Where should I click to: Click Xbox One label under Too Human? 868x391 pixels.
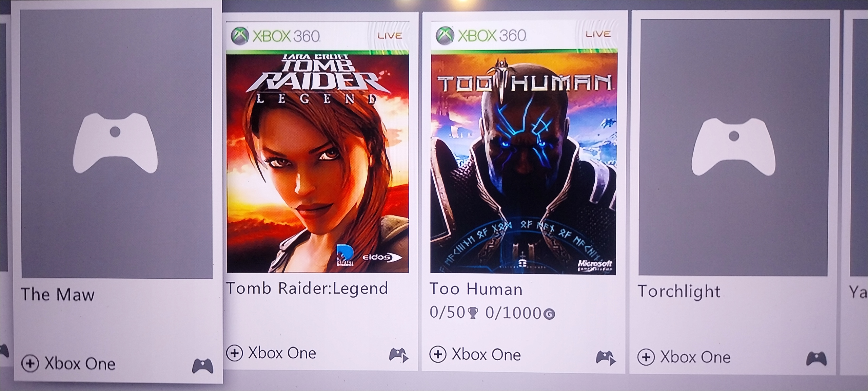[486, 355]
